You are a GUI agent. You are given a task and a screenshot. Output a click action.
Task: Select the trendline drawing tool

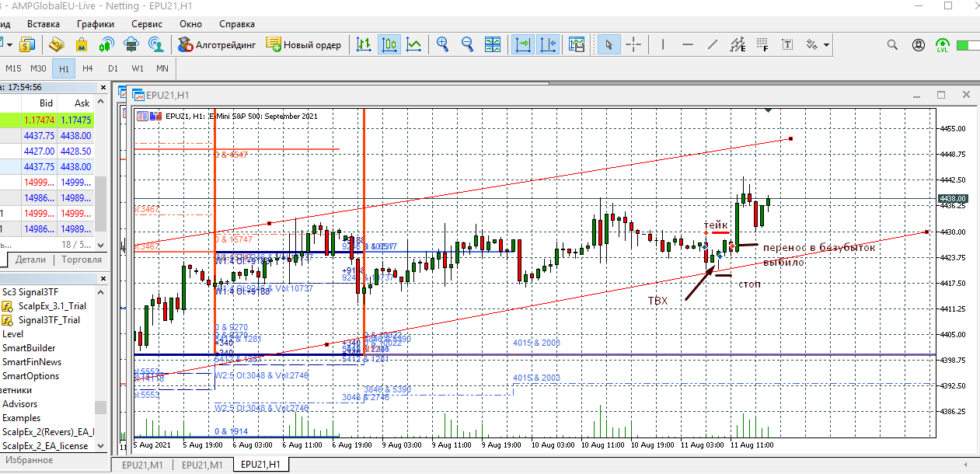(713, 44)
